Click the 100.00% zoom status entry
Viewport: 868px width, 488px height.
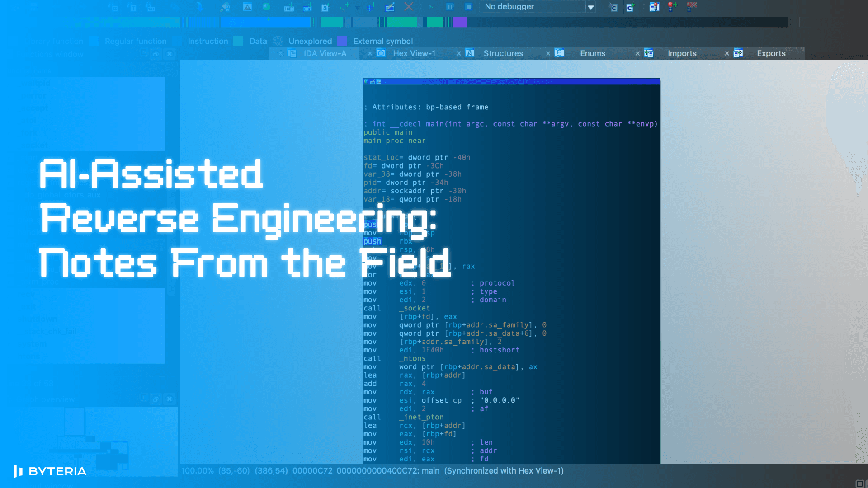198,471
